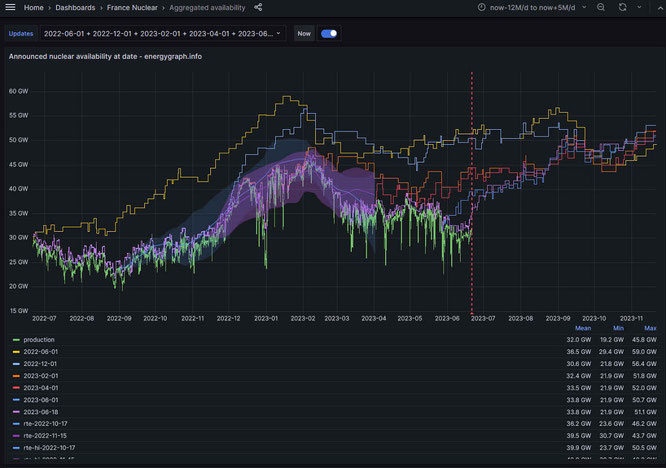The image size is (666, 468).
Task: Sort legend by Mean column
Action: click(583, 328)
